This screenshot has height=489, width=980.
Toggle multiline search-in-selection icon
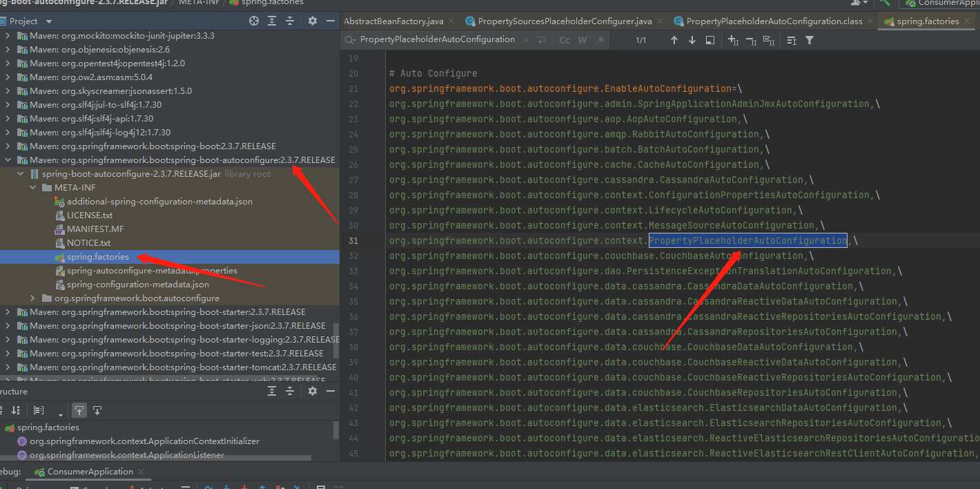pyautogui.click(x=792, y=40)
